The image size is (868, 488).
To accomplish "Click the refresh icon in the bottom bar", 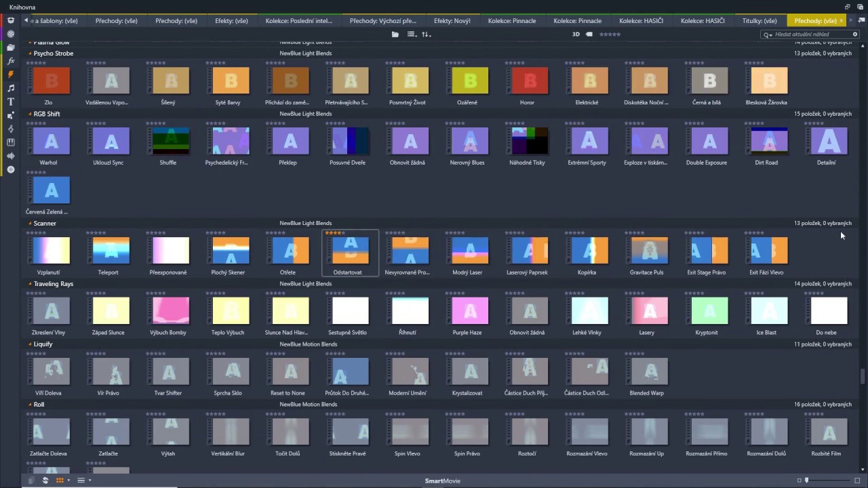I will click(x=45, y=481).
